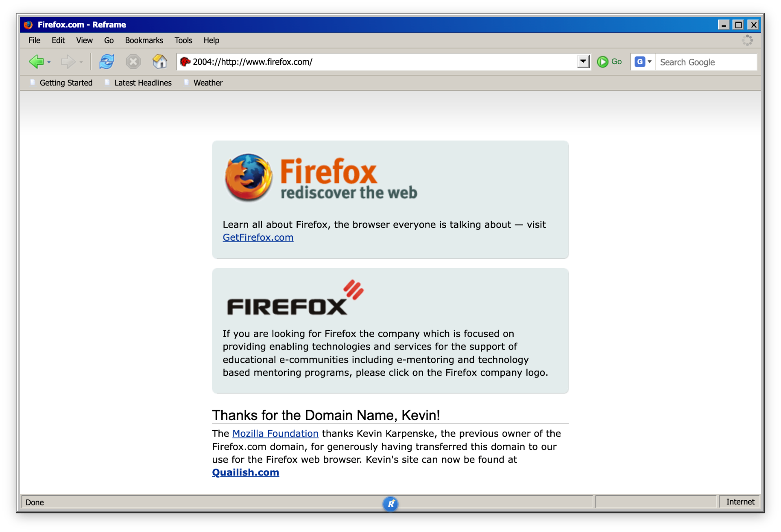Click the Search Google input field
The width and height of the screenshot is (781, 532).
click(706, 62)
